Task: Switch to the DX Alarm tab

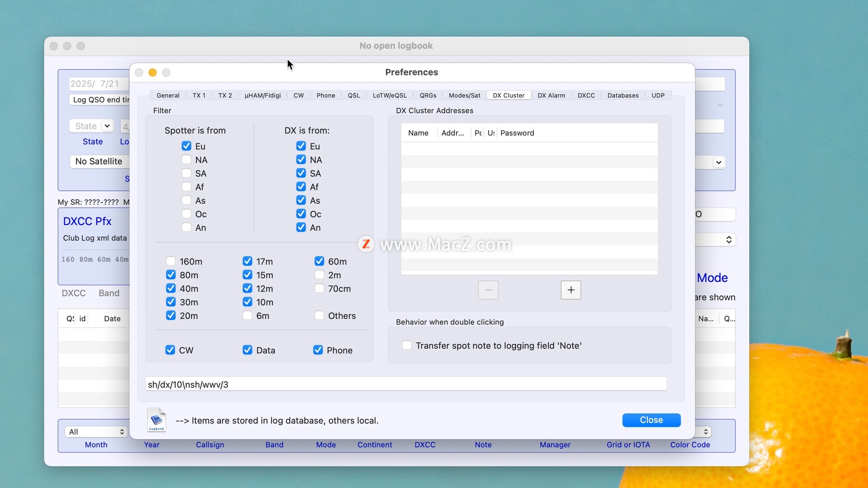Action: point(551,95)
